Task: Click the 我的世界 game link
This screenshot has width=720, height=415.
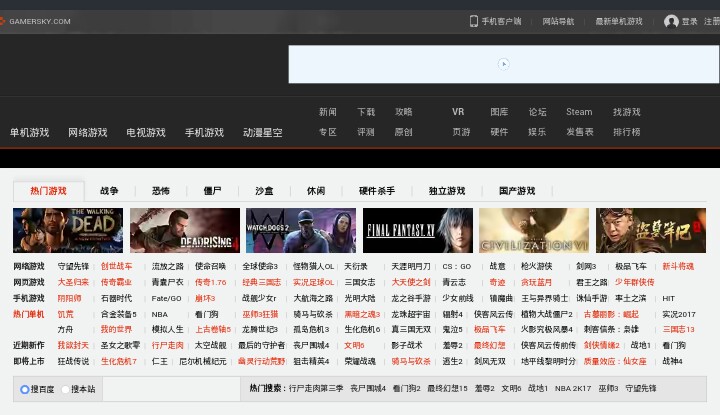Action: pyautogui.click(x=117, y=330)
